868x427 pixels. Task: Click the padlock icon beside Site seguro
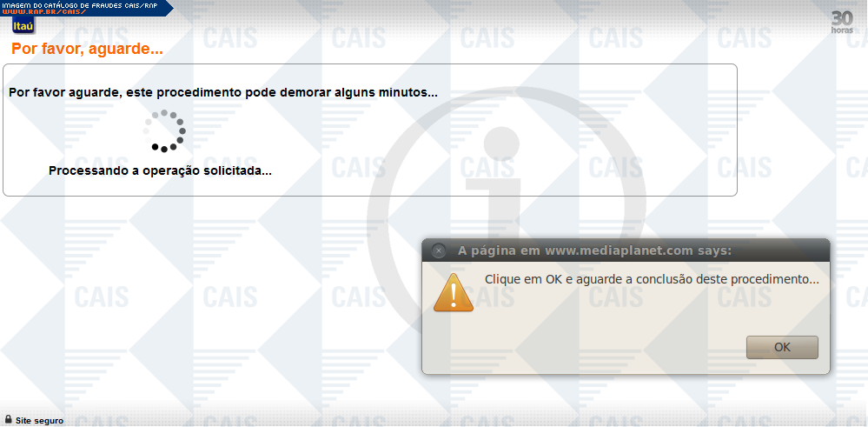tap(9, 419)
